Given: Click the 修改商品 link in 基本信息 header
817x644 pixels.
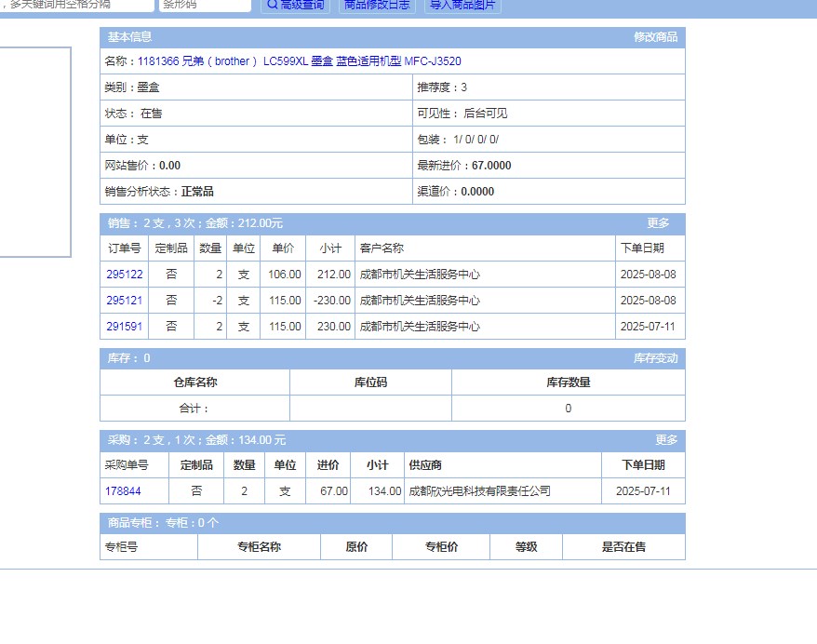Looking at the screenshot, I should click(x=655, y=37).
